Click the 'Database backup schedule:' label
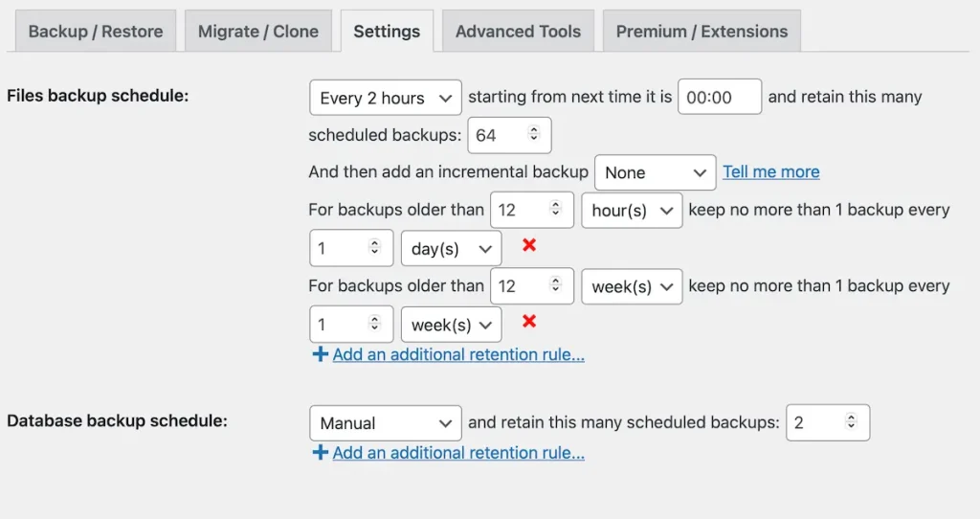Viewport: 980px width, 519px height. [117, 420]
